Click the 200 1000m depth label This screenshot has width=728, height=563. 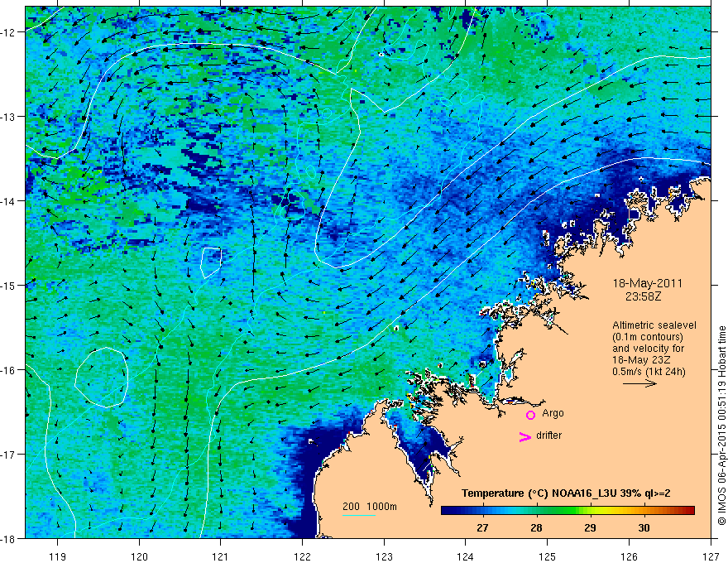370,507
